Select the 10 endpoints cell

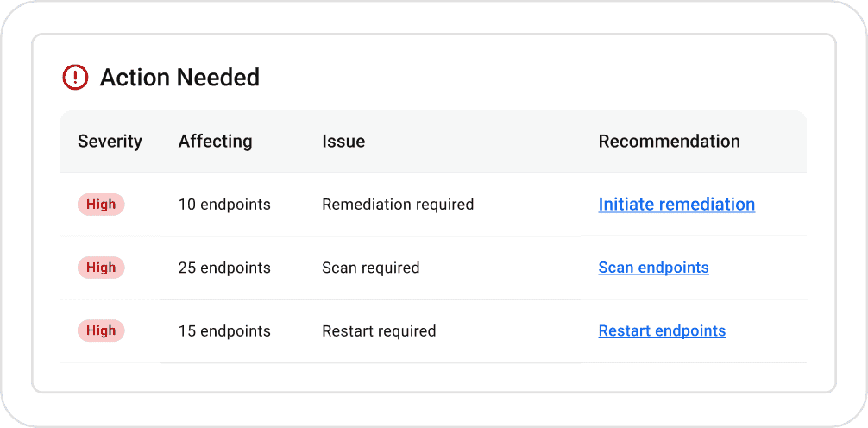coord(224,205)
